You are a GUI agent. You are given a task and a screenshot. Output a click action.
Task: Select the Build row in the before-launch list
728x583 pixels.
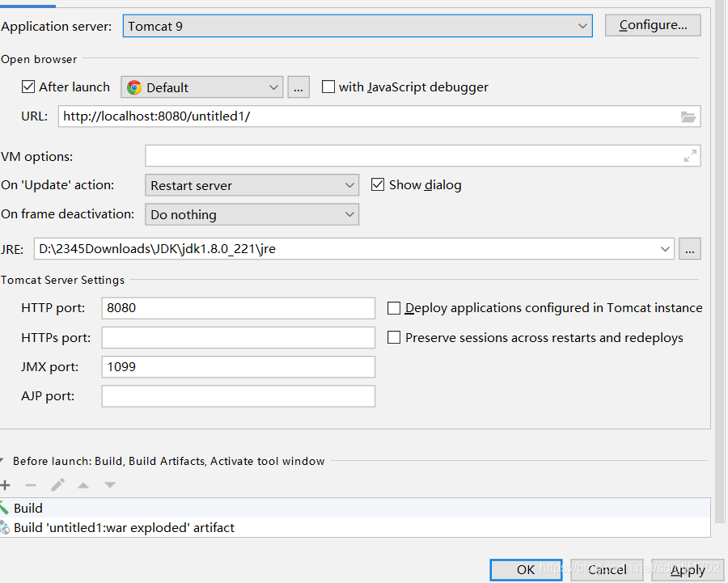[355, 508]
